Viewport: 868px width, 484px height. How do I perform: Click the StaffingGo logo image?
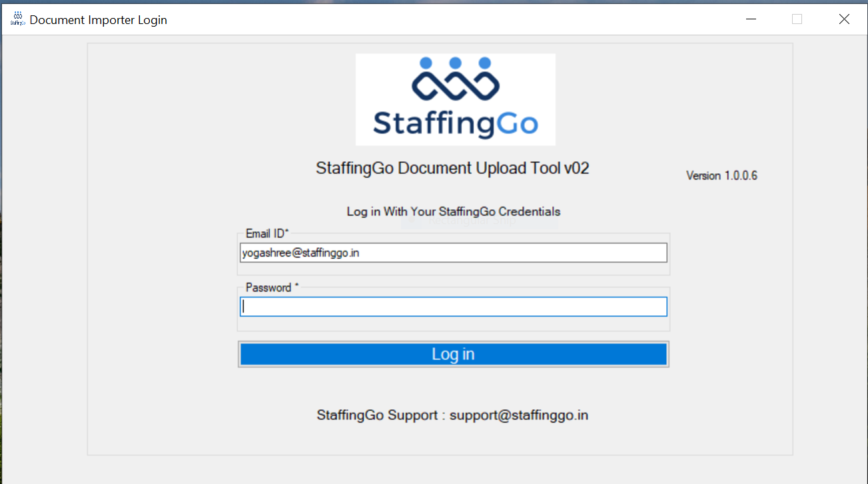click(x=456, y=99)
